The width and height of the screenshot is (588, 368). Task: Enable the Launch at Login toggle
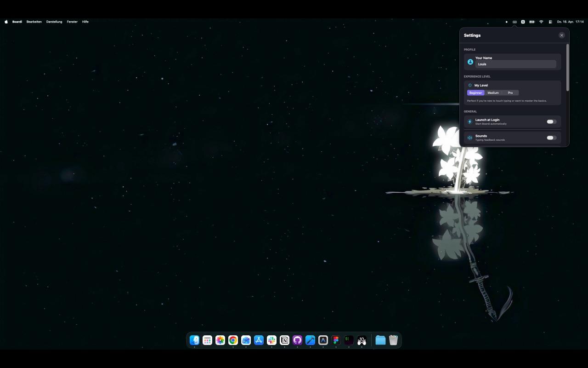pos(551,121)
